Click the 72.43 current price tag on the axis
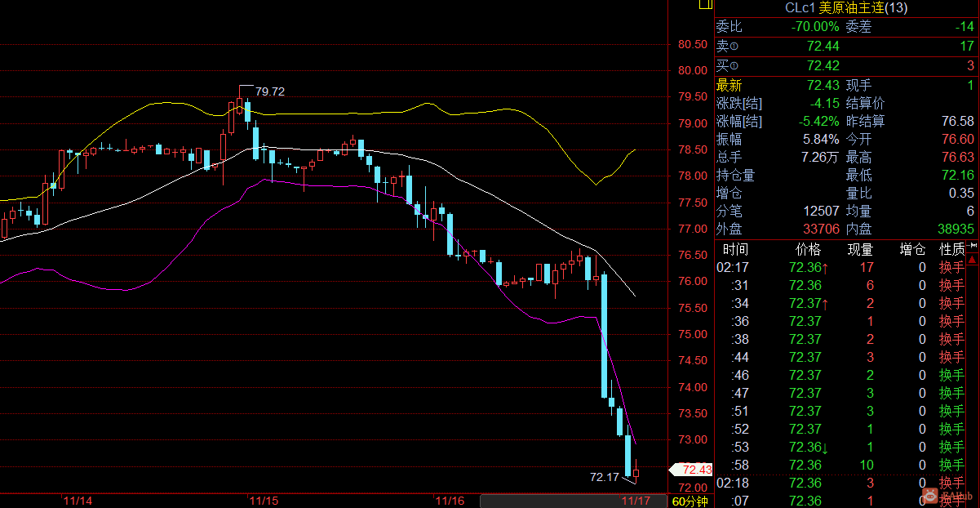The image size is (980, 508). coord(692,470)
